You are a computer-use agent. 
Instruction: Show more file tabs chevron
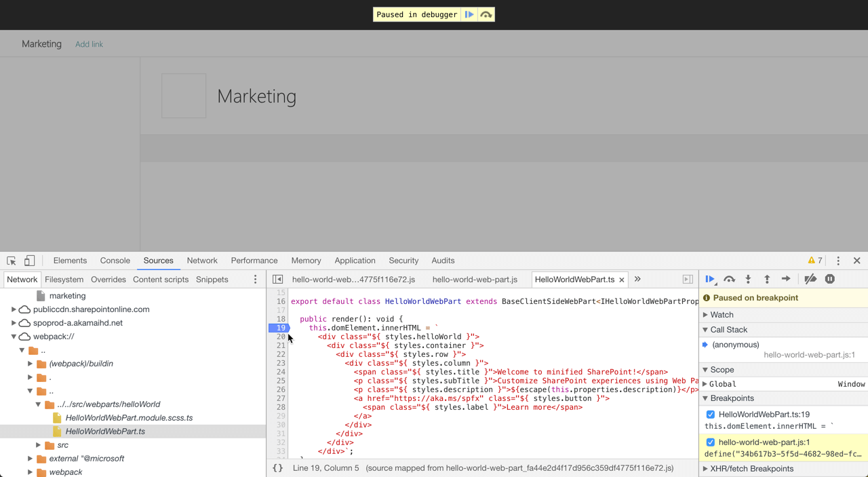pos(637,279)
